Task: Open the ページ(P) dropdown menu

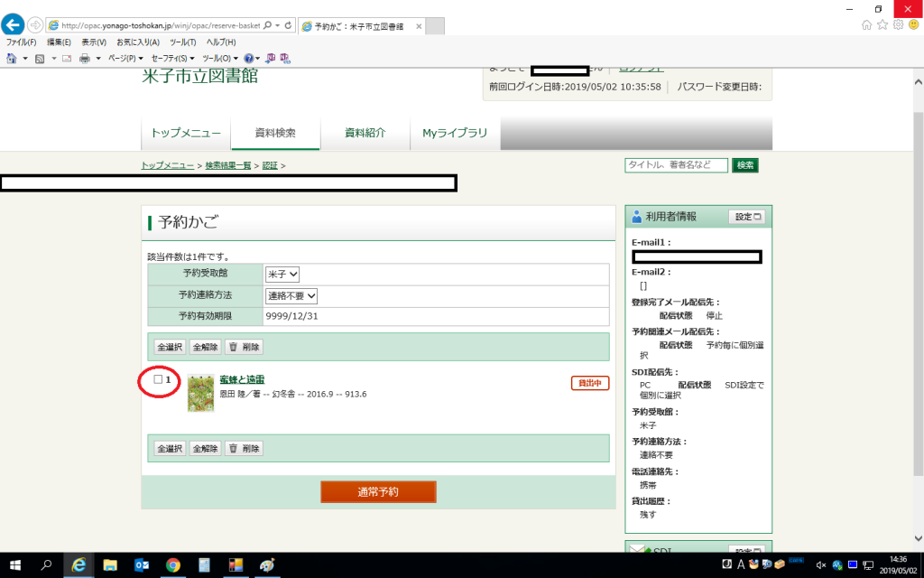Action: 125,59
